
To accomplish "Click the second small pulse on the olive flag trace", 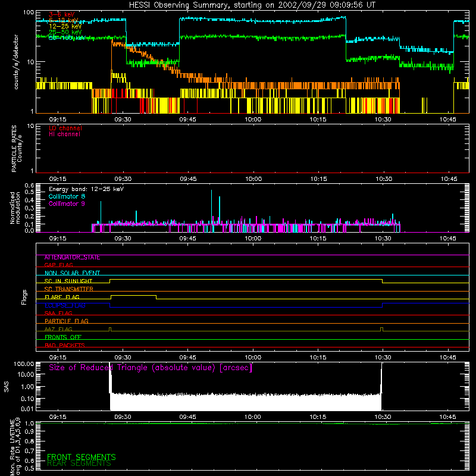I will [381, 330].
